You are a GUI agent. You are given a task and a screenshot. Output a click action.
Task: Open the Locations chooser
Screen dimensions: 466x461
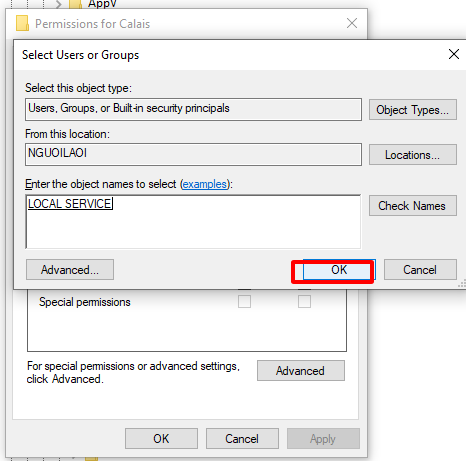click(413, 155)
